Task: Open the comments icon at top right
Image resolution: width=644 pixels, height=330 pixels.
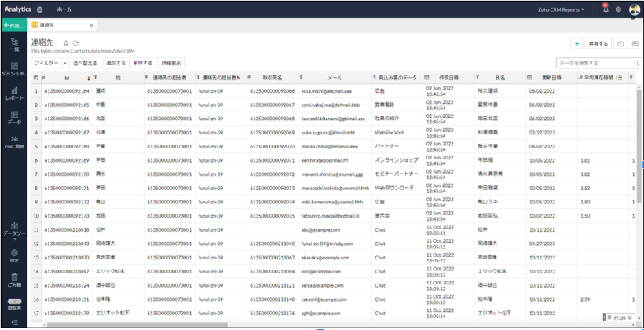Action: click(x=635, y=44)
